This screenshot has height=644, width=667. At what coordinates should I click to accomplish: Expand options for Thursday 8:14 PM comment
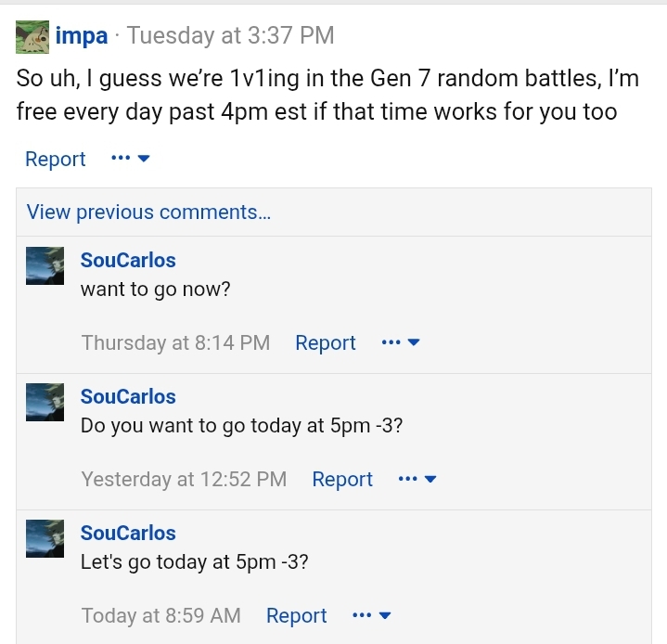[x=401, y=342]
